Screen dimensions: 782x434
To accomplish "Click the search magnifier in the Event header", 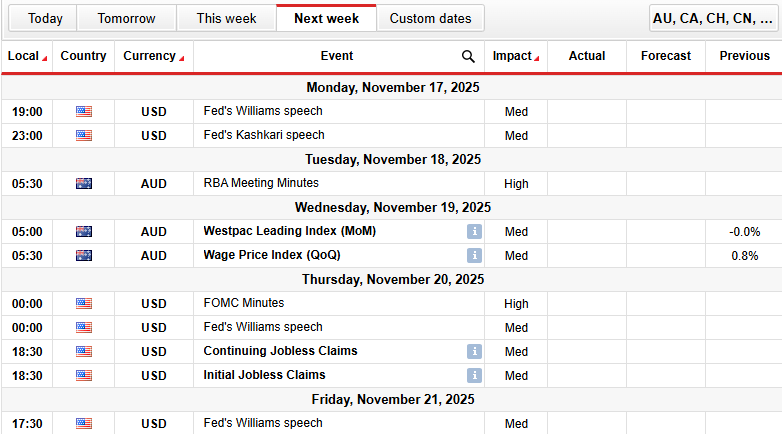I will 468,57.
